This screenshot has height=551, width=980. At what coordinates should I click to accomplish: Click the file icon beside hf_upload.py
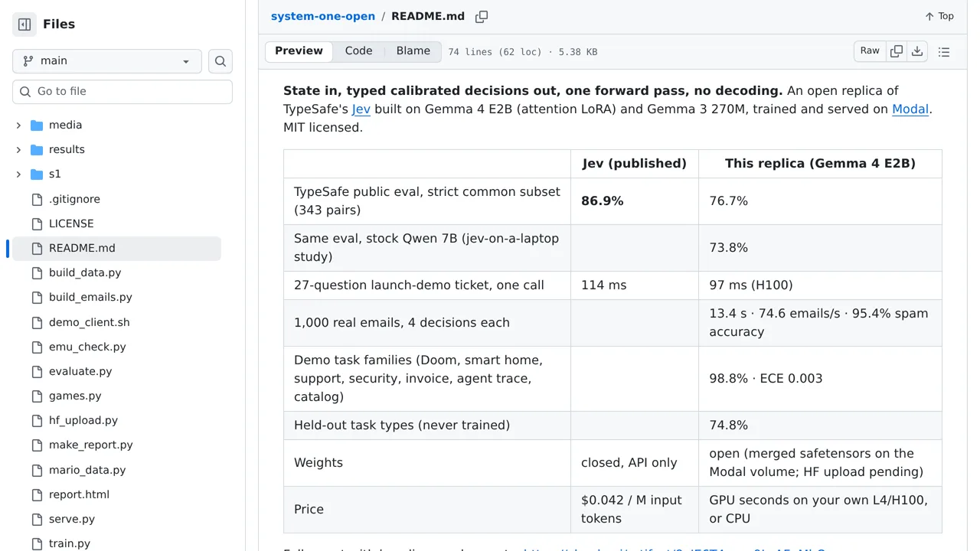pos(37,420)
